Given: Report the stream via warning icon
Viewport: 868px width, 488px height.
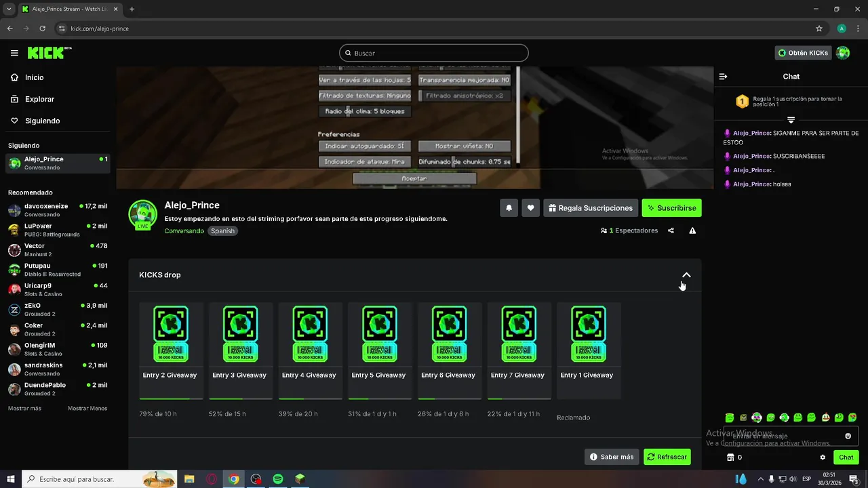Looking at the screenshot, I should pyautogui.click(x=692, y=230).
